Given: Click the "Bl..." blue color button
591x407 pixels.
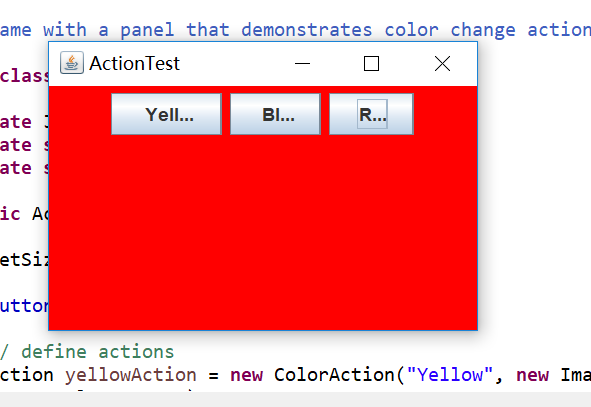Looking at the screenshot, I should (276, 114).
